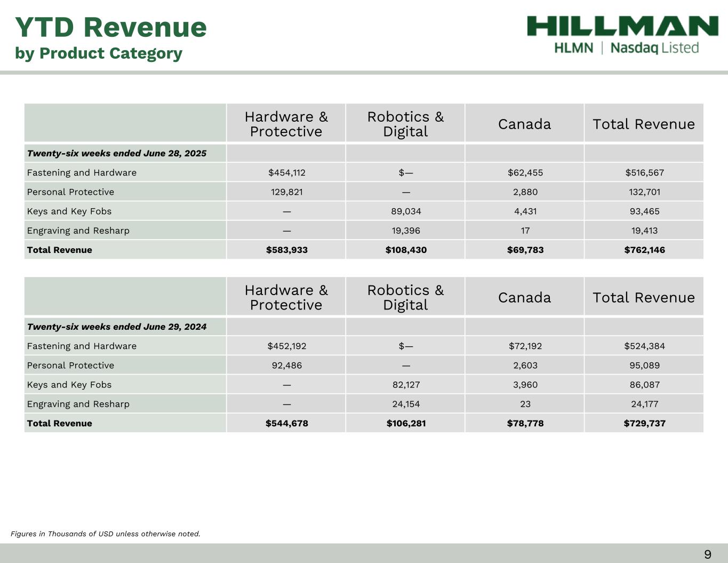Click the page number 9
This screenshot has width=728, height=563.
[x=707, y=554]
